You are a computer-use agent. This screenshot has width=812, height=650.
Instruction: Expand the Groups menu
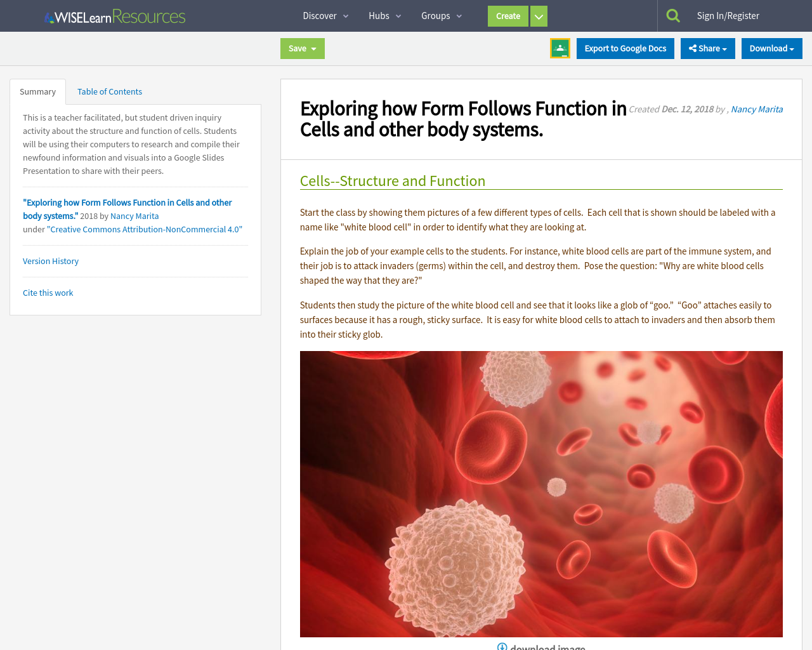tap(442, 16)
